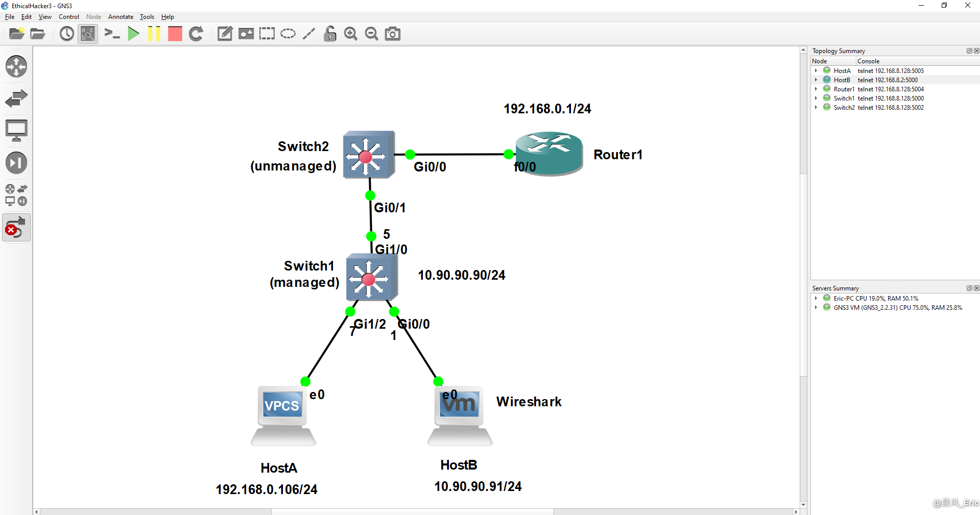
Task: Click the Zoom out magnifier icon
Action: pyautogui.click(x=372, y=34)
